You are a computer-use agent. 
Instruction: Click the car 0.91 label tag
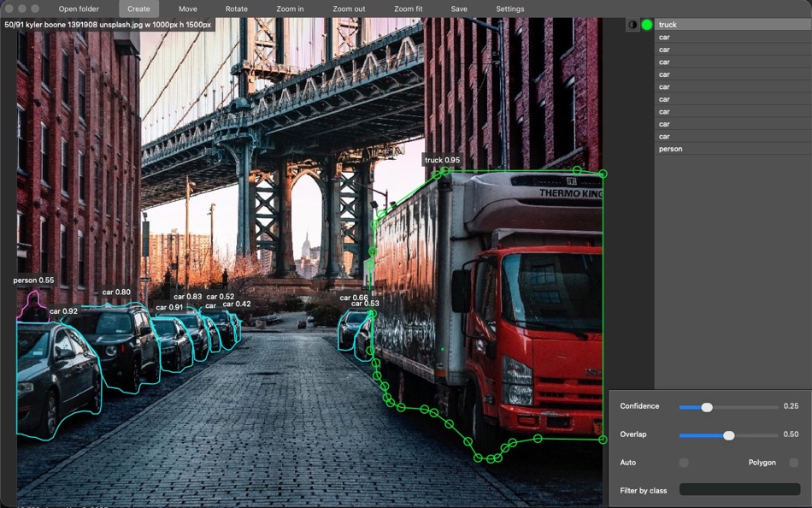(169, 307)
